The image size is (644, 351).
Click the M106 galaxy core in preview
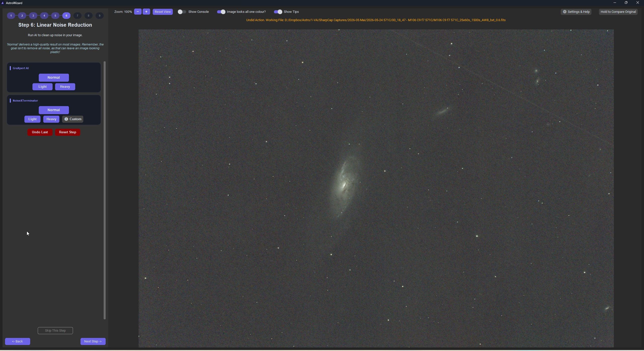click(344, 186)
